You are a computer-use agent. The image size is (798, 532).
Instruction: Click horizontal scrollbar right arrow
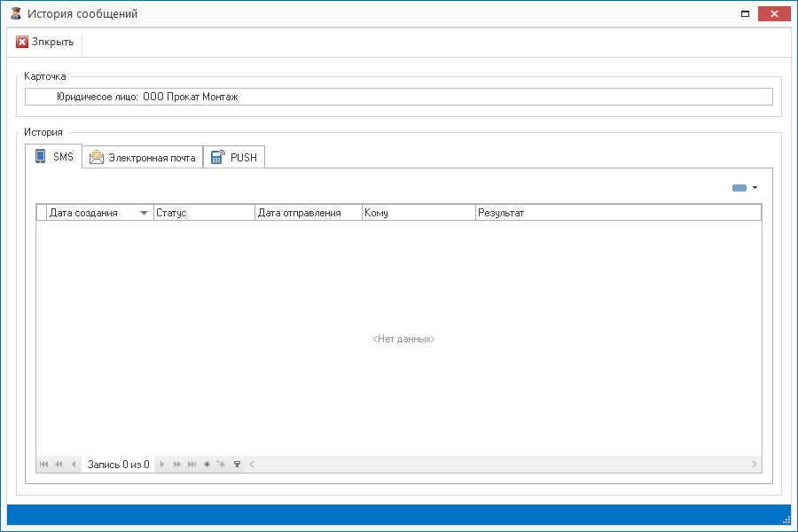tap(755, 465)
